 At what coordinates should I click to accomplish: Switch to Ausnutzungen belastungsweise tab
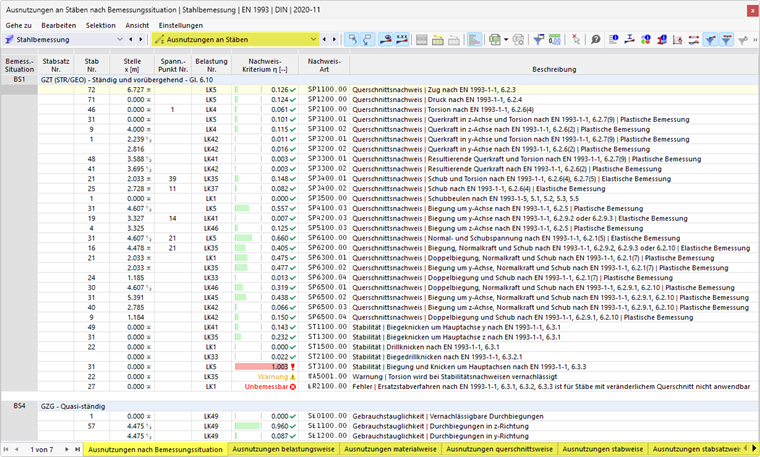(284, 449)
